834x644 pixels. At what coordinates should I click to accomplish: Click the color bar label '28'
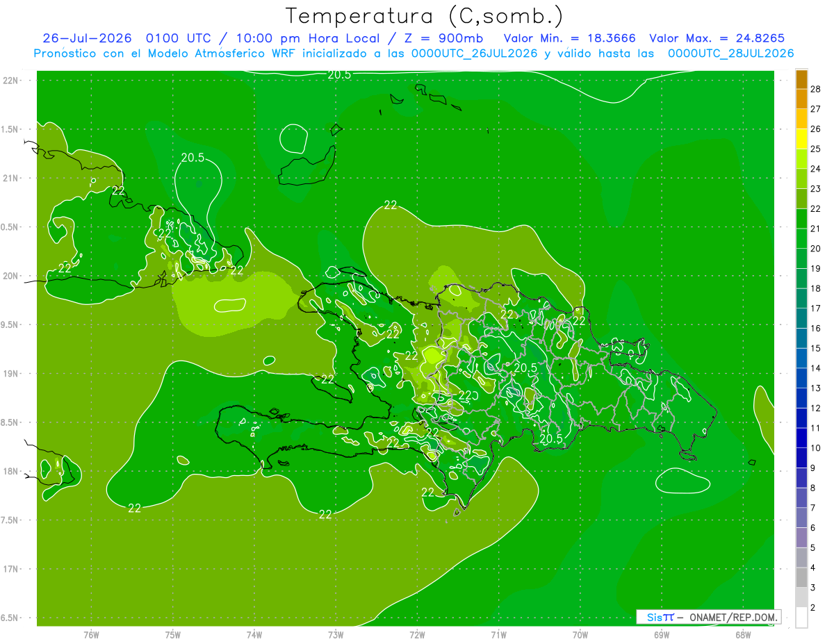point(816,89)
